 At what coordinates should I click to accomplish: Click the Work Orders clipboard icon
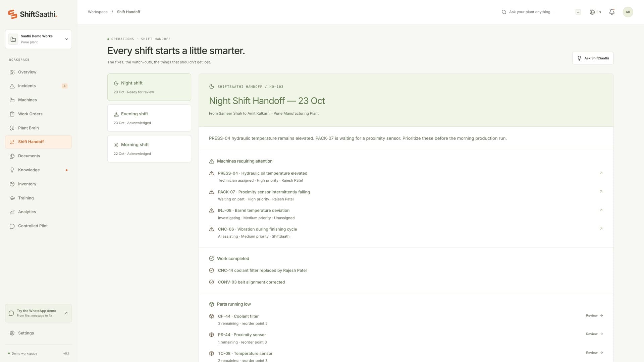point(12,114)
